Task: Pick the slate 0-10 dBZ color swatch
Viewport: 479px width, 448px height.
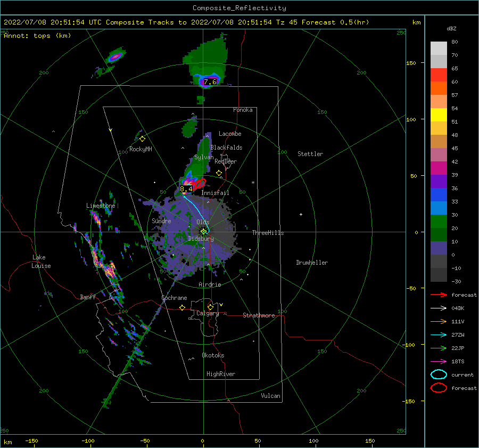Action: coord(439,248)
